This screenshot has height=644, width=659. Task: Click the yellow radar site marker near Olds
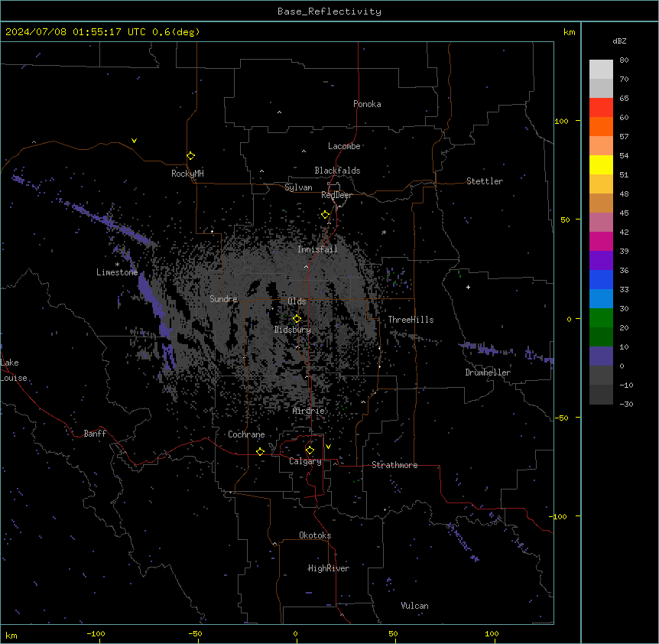click(x=297, y=319)
